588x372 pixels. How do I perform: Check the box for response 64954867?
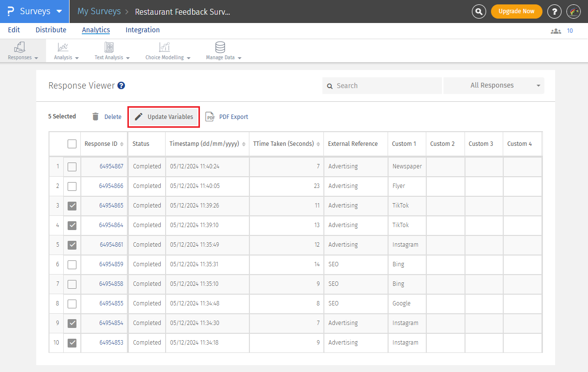72,166
